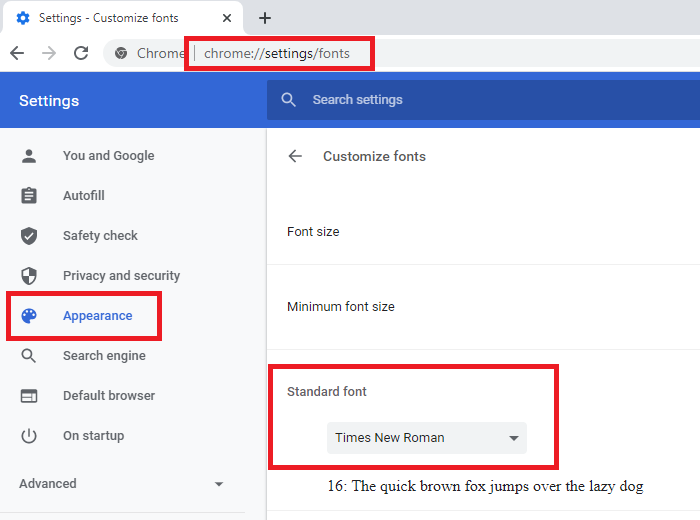Viewport: 700px width, 520px height.
Task: Open You and Google settings
Action: [x=108, y=156]
